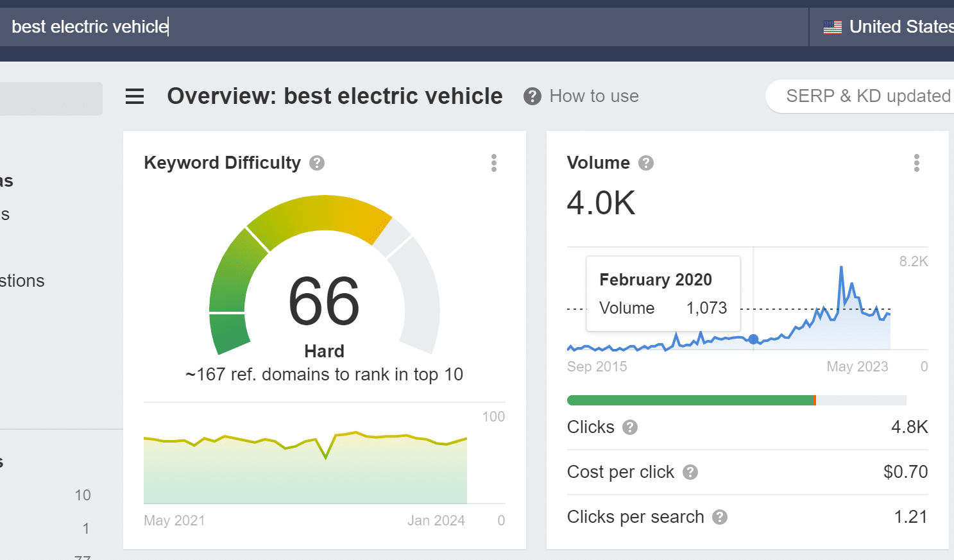The height and width of the screenshot is (560, 954).
Task: Click the Keyword Difficulty help icon
Action: pyautogui.click(x=317, y=163)
